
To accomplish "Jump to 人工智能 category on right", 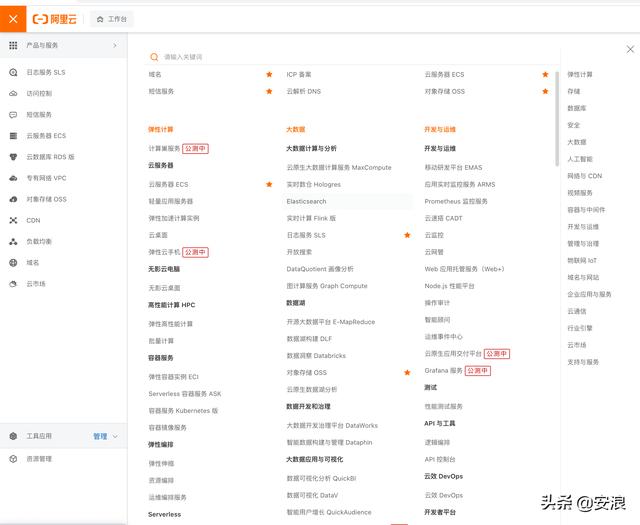I will coord(580,159).
